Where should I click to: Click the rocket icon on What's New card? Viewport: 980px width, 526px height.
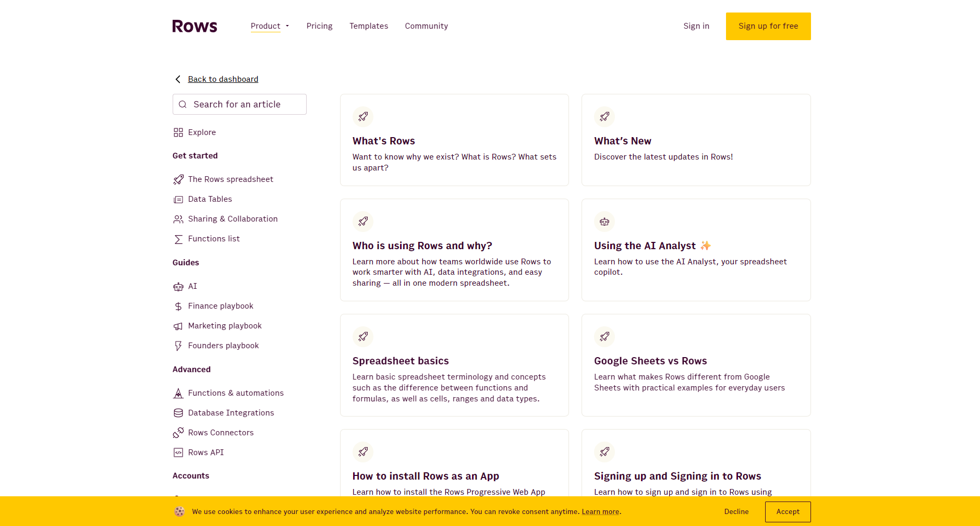(x=604, y=117)
